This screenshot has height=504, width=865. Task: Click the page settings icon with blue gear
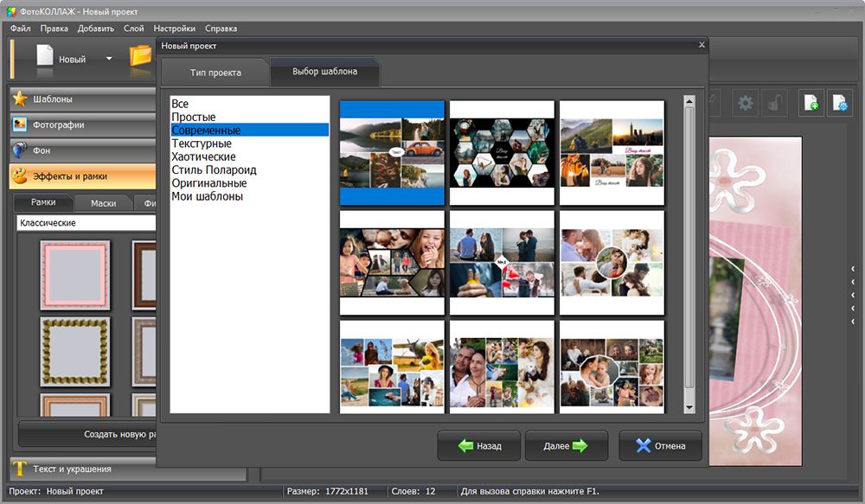point(839,103)
